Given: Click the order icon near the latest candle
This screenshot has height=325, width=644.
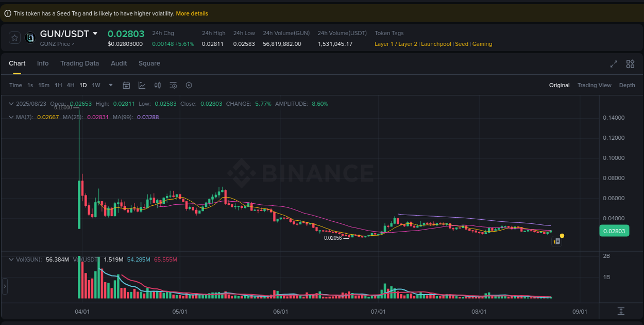Looking at the screenshot, I should [x=557, y=241].
